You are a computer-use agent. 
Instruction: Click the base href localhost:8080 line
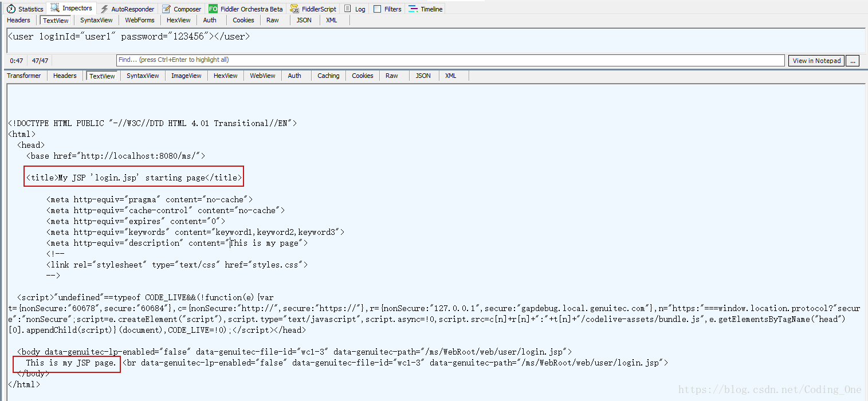[115, 156]
